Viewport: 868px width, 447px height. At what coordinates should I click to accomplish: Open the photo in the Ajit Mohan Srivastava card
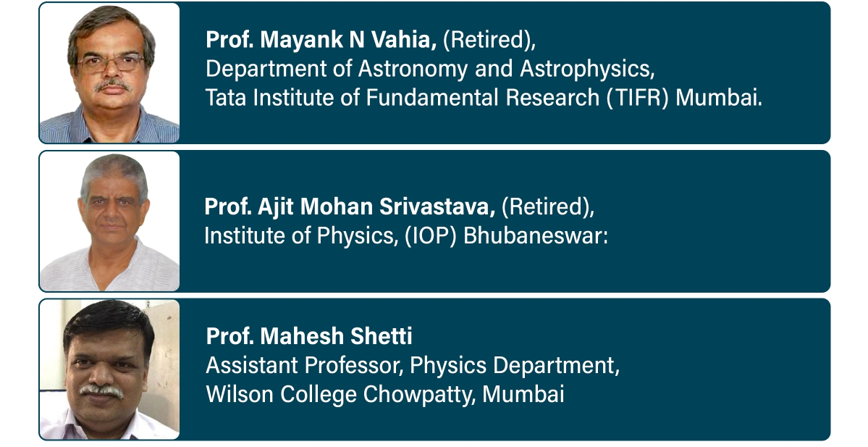coord(109,222)
